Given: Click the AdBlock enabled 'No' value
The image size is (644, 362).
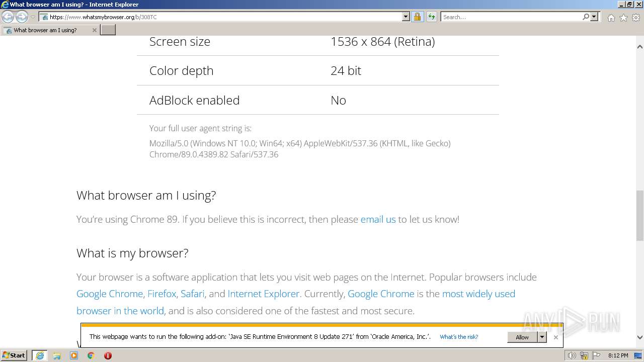Looking at the screenshot, I should point(338,100).
